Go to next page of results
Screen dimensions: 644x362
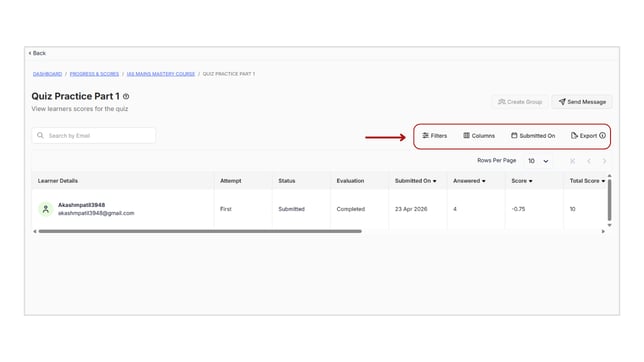604,161
